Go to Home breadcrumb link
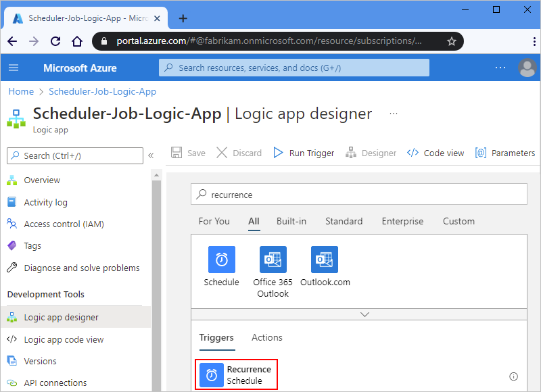 coord(21,91)
